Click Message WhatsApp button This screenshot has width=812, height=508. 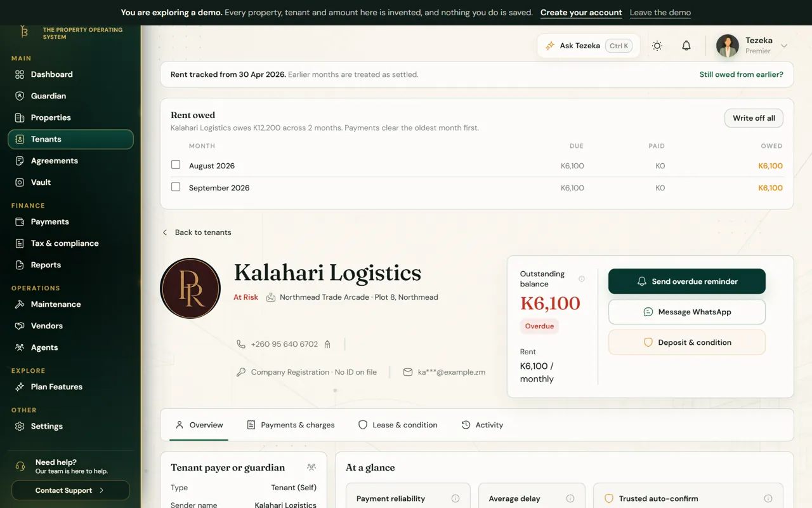coord(687,312)
